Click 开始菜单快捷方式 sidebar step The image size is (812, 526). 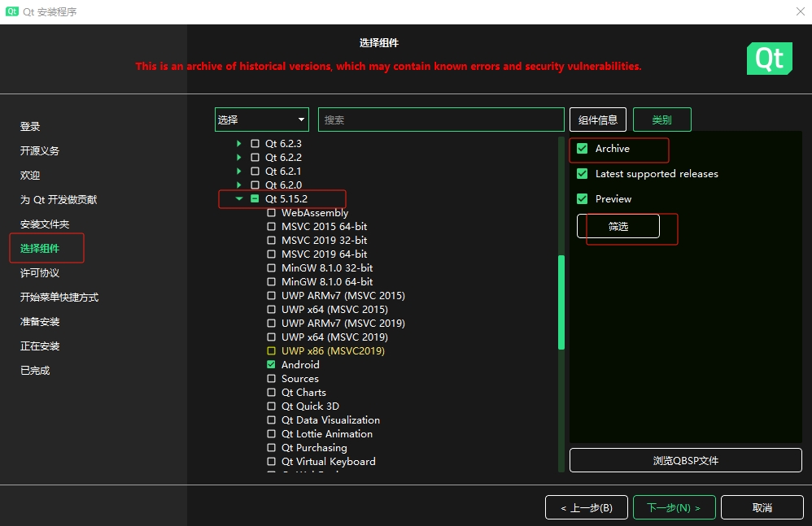59,298
